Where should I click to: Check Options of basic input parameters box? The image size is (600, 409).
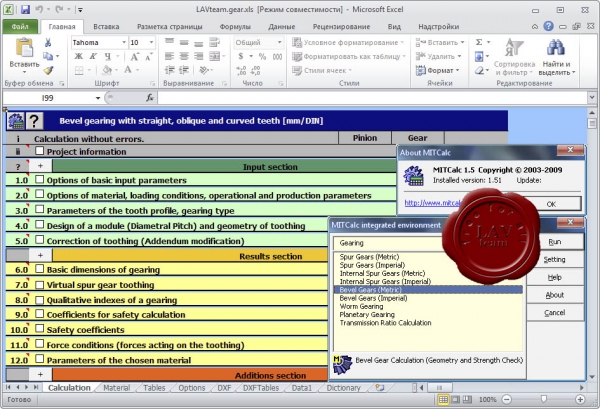click(x=39, y=179)
